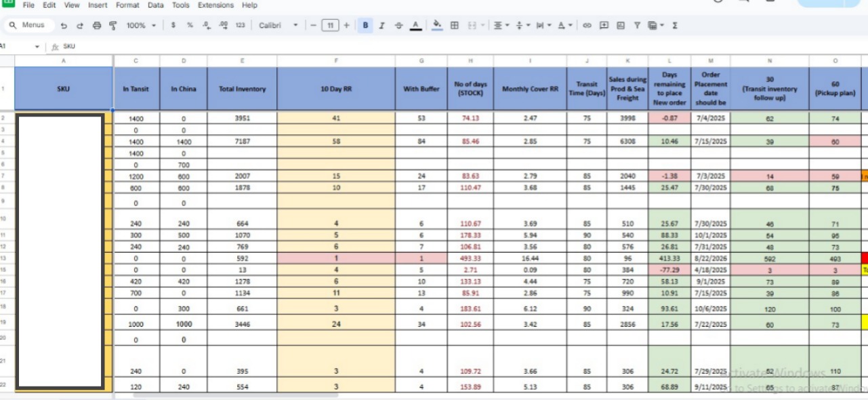Viewport: 868px width, 400px height.
Task: Open the Format menu
Action: click(127, 5)
